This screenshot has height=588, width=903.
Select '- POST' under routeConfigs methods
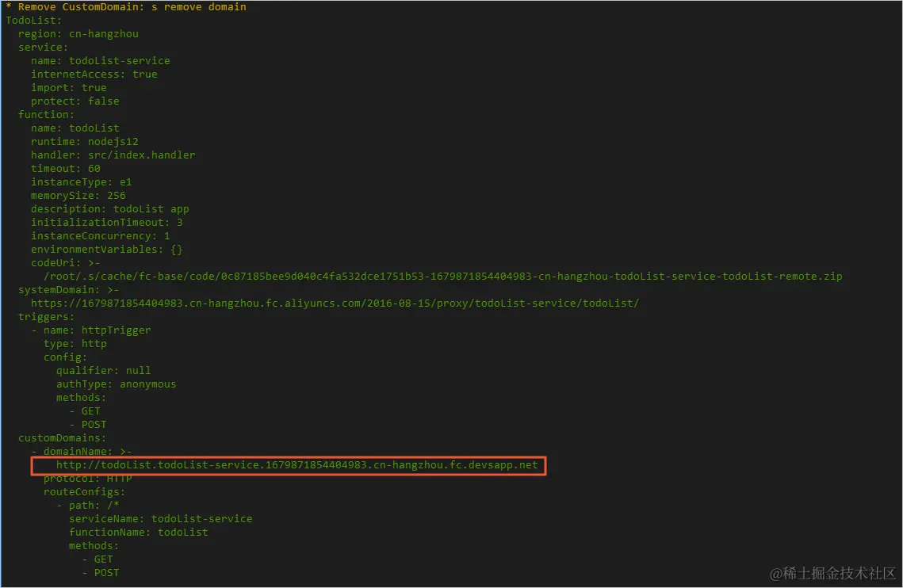100,572
